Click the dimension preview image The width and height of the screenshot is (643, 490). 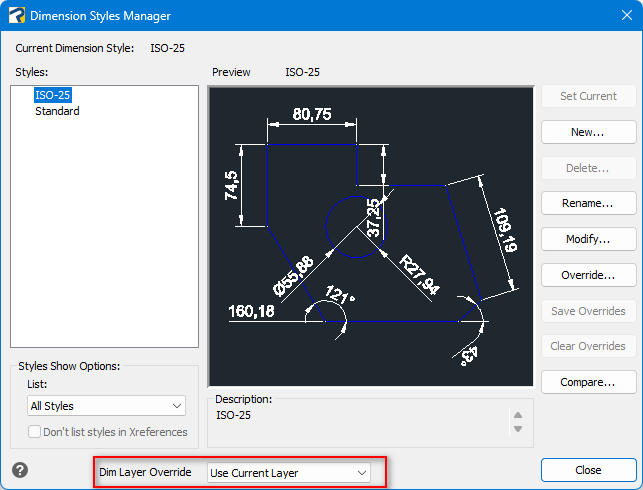[371, 237]
